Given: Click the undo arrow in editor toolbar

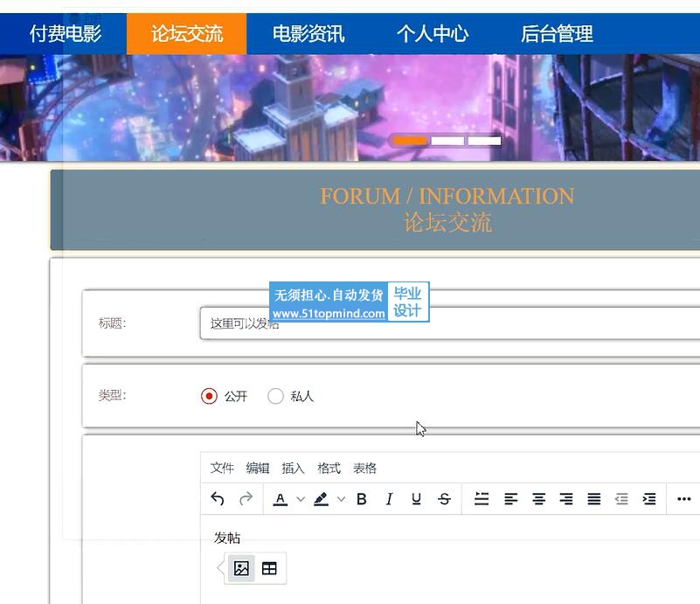Looking at the screenshot, I should tap(218, 499).
